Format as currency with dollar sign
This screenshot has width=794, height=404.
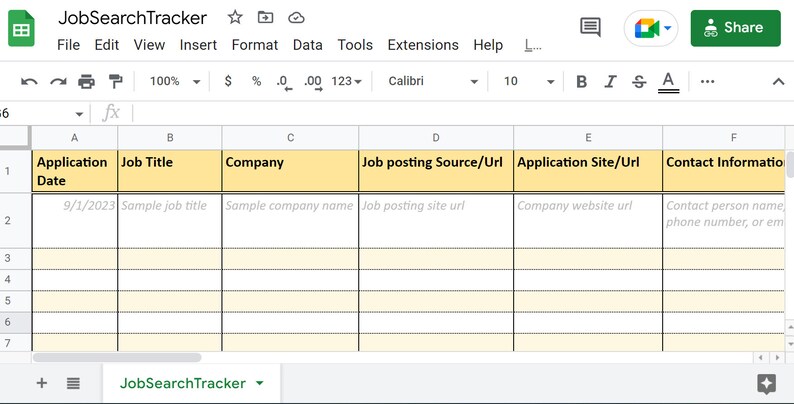pyautogui.click(x=228, y=81)
